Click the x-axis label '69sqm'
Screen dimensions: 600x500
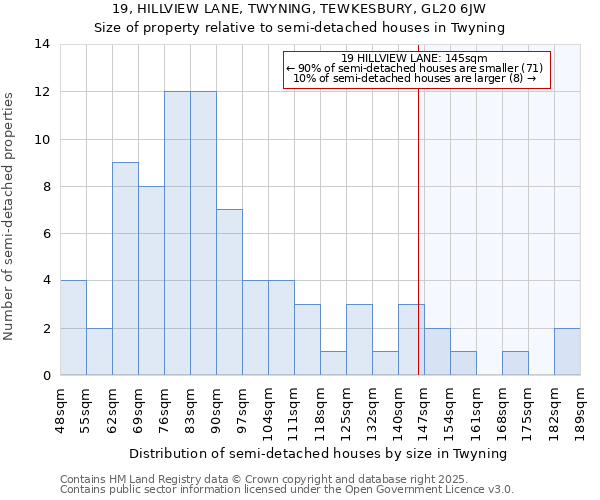[x=138, y=411]
